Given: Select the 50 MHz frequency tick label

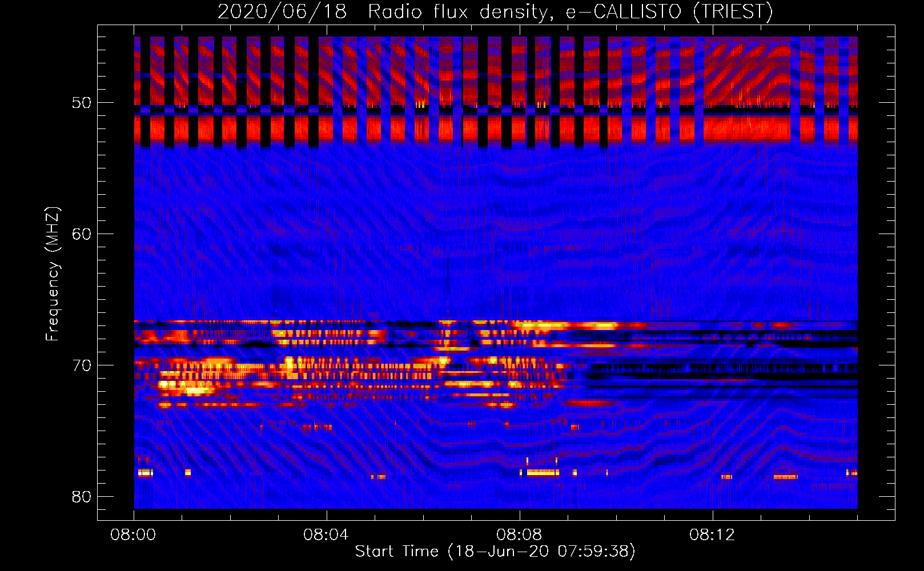Looking at the screenshot, I should [82, 103].
